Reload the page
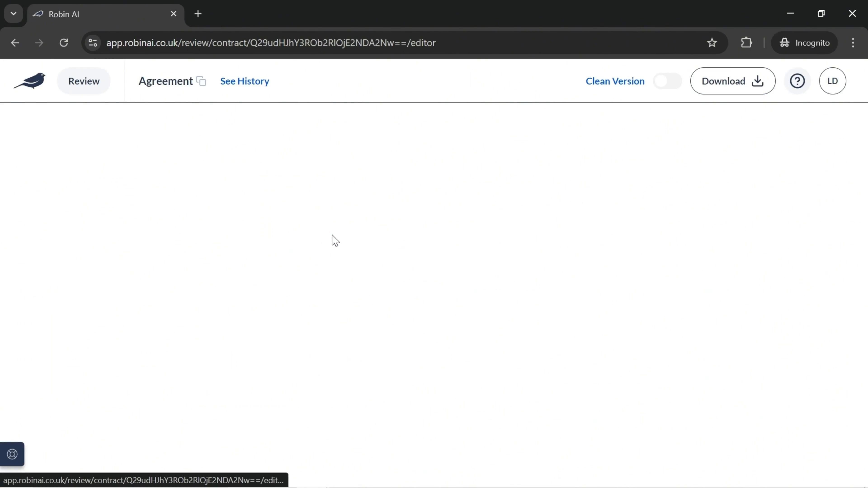Viewport: 868px width, 488px height. tap(64, 43)
